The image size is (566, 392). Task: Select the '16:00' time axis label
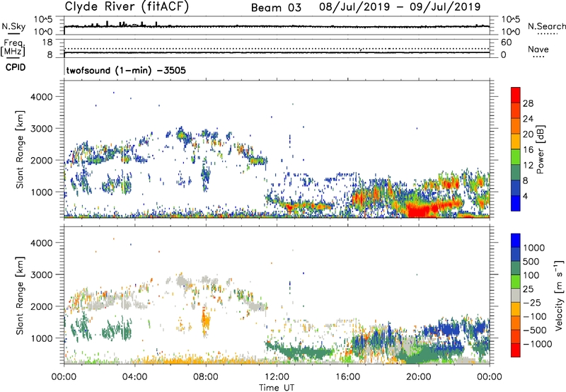click(x=347, y=377)
